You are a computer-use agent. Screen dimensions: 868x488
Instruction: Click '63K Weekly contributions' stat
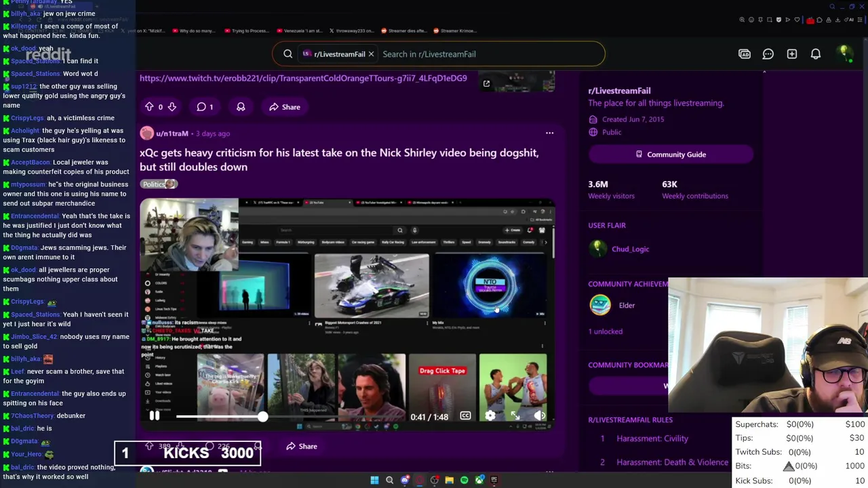[x=695, y=190]
